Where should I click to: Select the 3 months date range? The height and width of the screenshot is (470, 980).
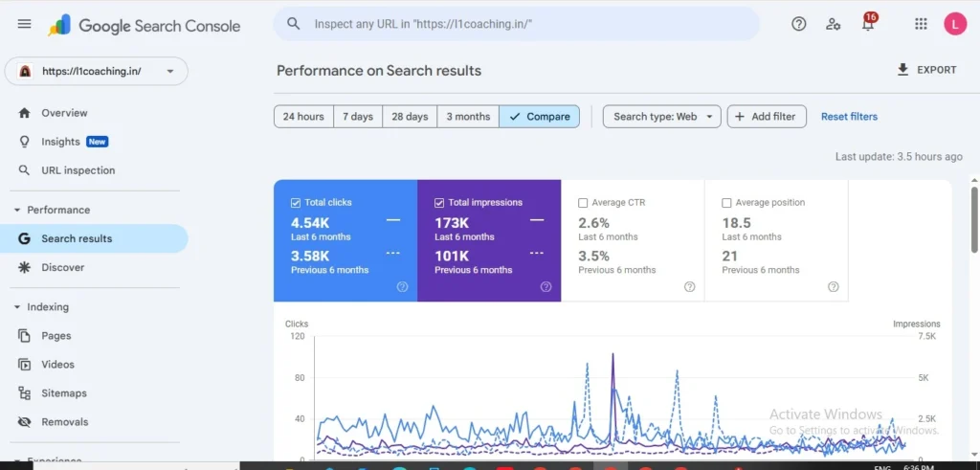(x=468, y=116)
